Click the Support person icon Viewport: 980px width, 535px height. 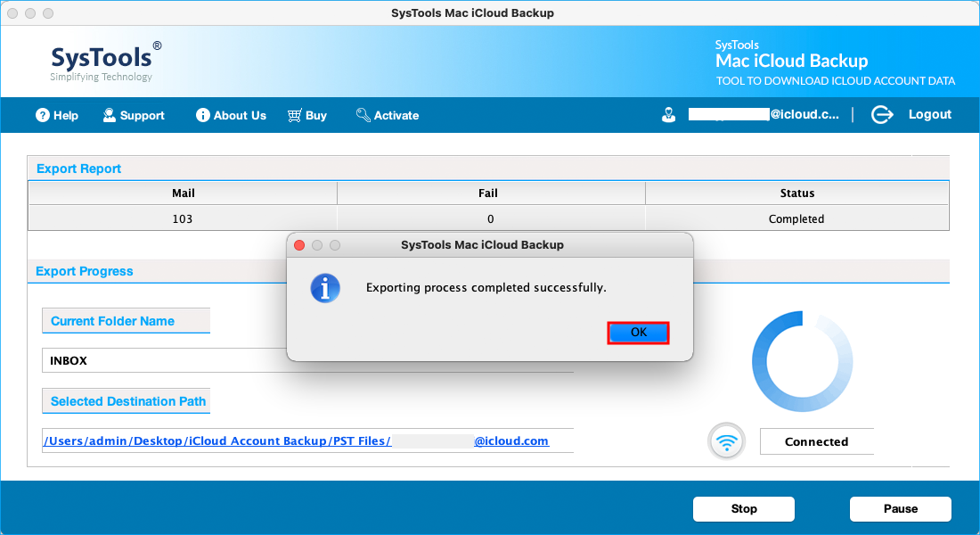point(110,115)
